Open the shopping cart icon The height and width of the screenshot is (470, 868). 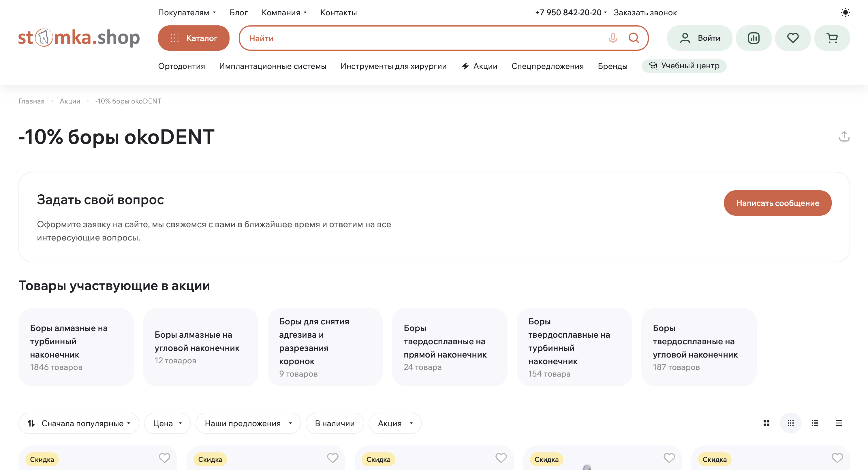coord(832,38)
